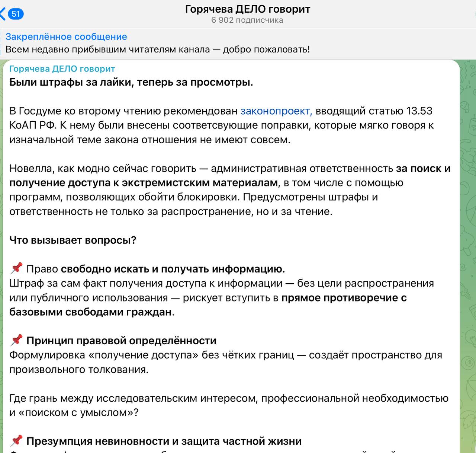
Task: Click bold text 'получение доступа к экстремистским материалам'
Action: [x=144, y=183]
